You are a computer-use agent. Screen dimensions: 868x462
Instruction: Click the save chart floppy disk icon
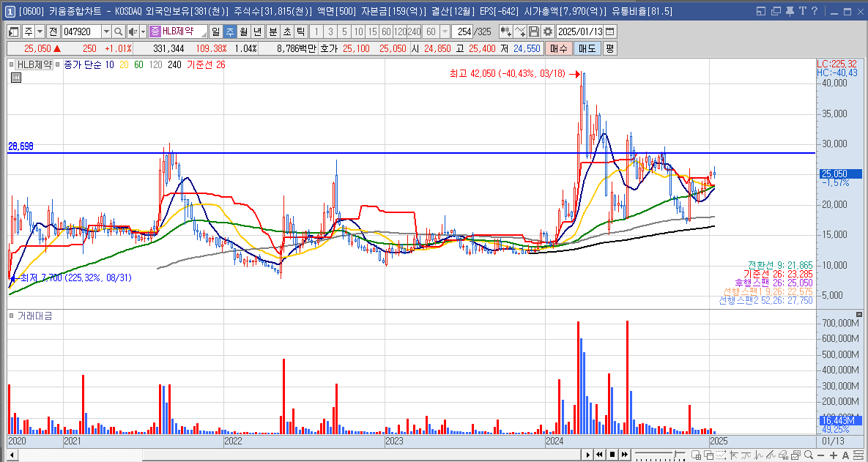coord(533,31)
